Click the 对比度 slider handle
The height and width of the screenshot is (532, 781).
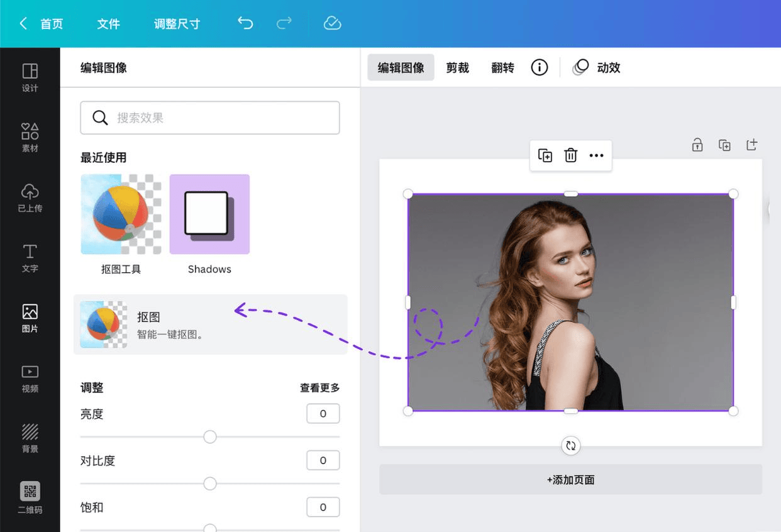[x=210, y=484]
